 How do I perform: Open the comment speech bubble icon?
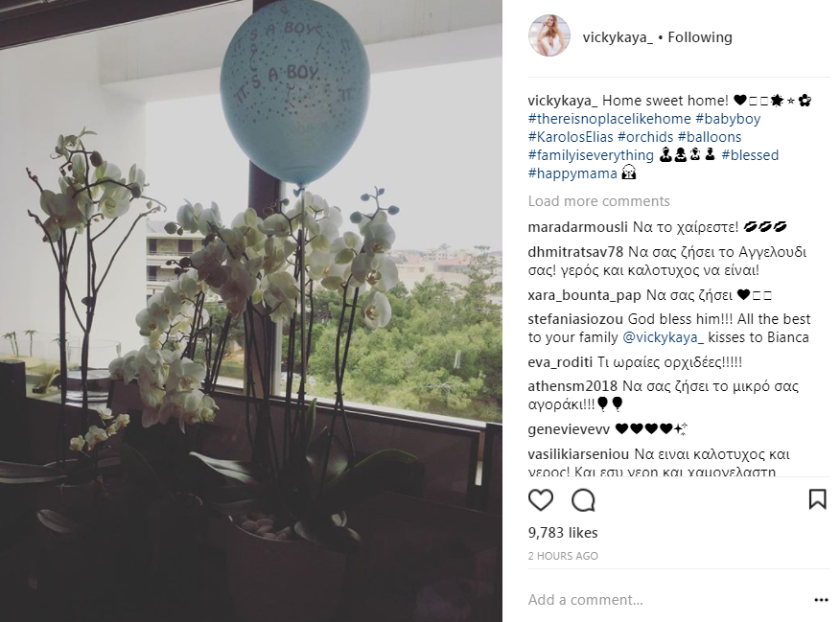(x=583, y=500)
